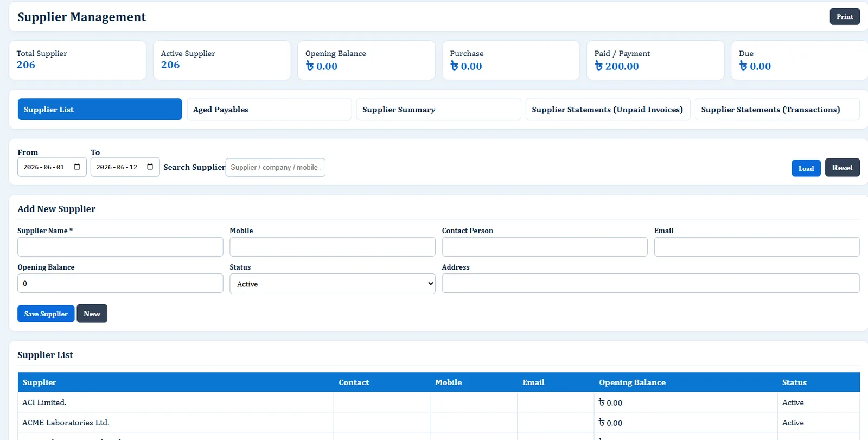The image size is (868, 440).
Task: Switch to the Supplier List tab
Action: (100, 109)
